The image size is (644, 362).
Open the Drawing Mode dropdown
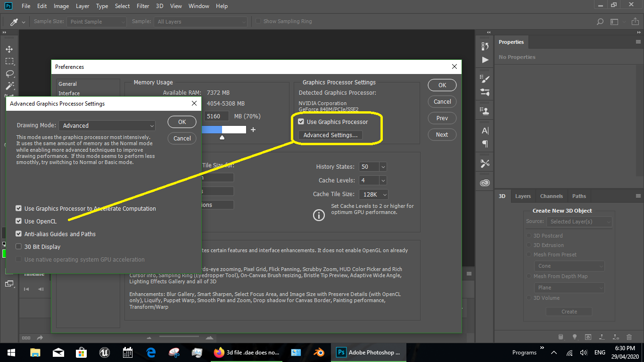107,125
